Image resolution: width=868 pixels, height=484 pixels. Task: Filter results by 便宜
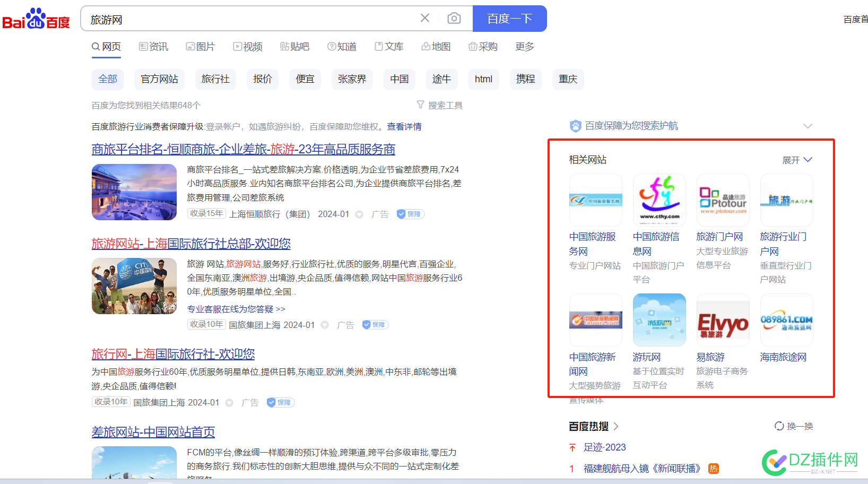click(x=305, y=79)
